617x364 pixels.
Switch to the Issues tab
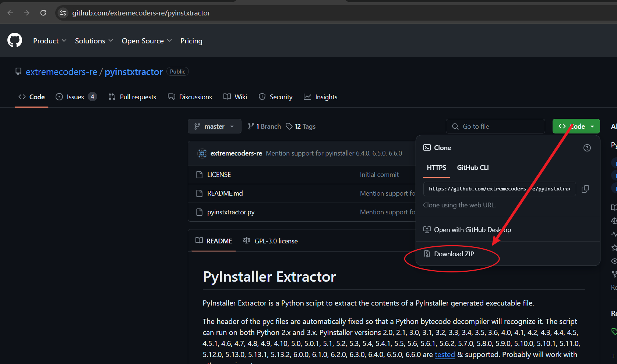[76, 97]
